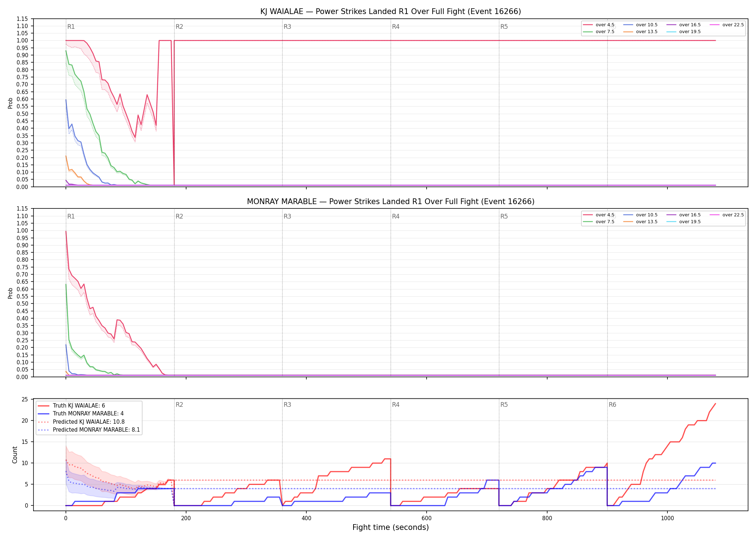The width and height of the screenshot is (756, 540).
Task: Click the 'Prob' y-axis label of the top chart
Action: tap(10, 103)
